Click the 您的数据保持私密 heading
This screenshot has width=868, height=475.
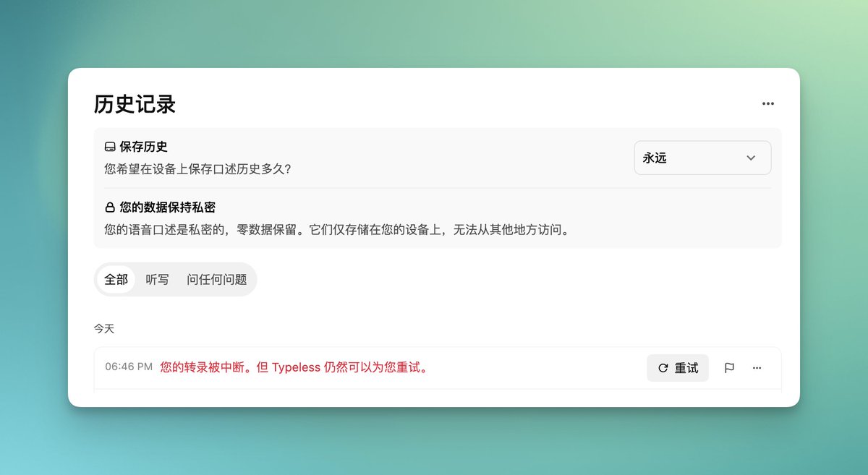[167, 207]
